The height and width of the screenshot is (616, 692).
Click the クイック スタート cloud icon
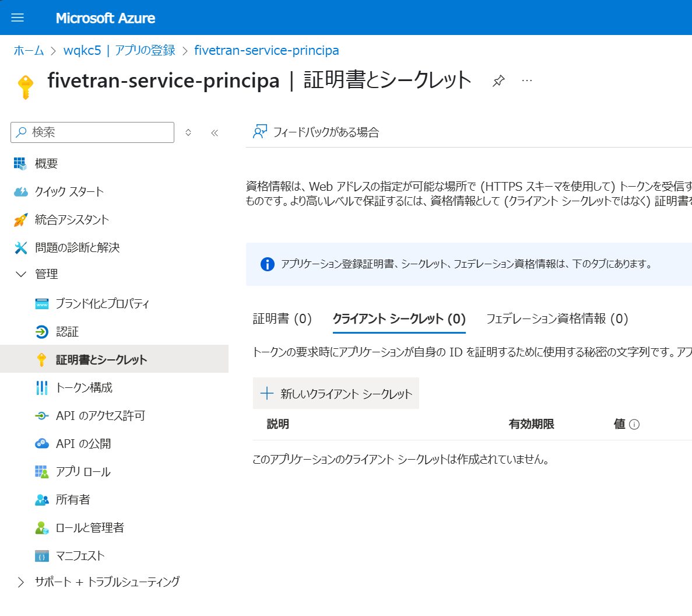pos(20,192)
